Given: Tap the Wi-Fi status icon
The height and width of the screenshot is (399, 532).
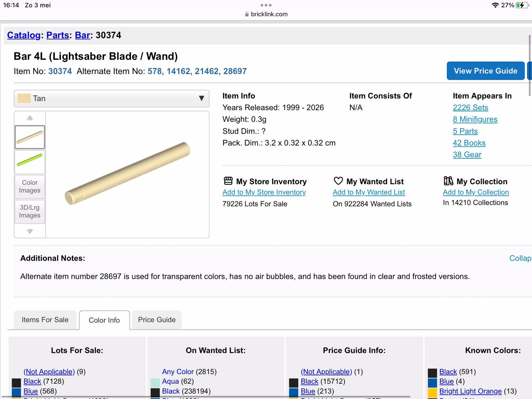Looking at the screenshot, I should pos(495,5).
